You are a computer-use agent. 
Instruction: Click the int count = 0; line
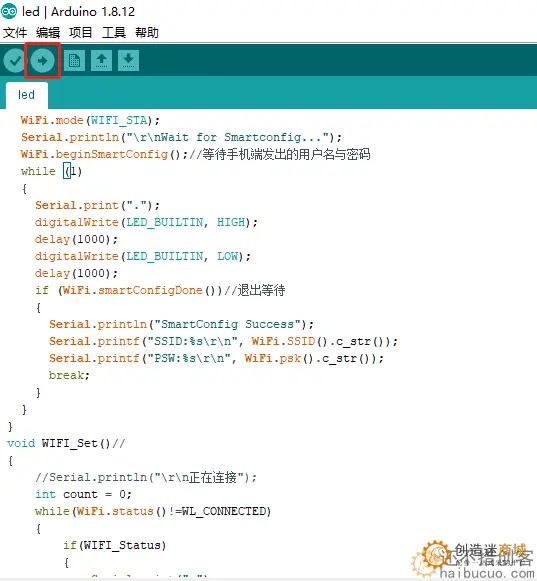(x=83, y=494)
